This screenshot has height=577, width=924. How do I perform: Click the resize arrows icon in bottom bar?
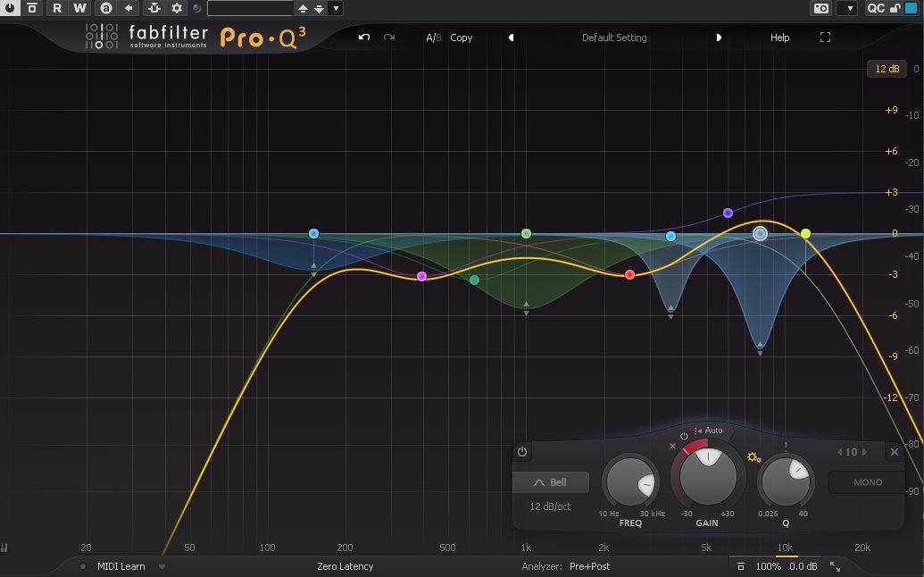pyautogui.click(x=835, y=566)
